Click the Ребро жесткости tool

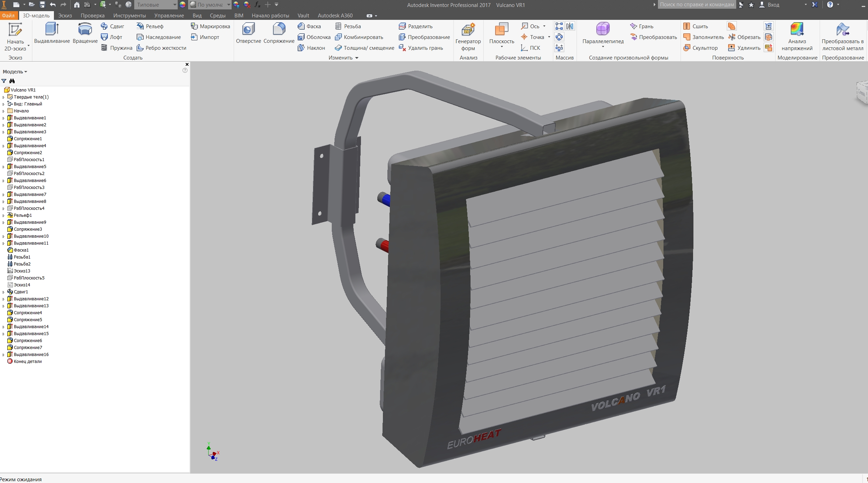(x=161, y=48)
